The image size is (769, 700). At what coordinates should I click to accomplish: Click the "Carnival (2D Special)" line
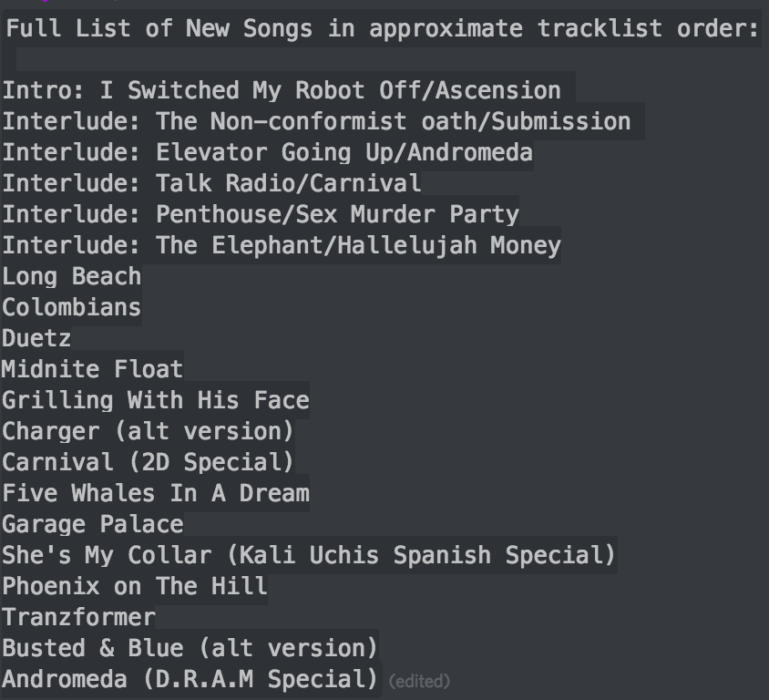[148, 462]
